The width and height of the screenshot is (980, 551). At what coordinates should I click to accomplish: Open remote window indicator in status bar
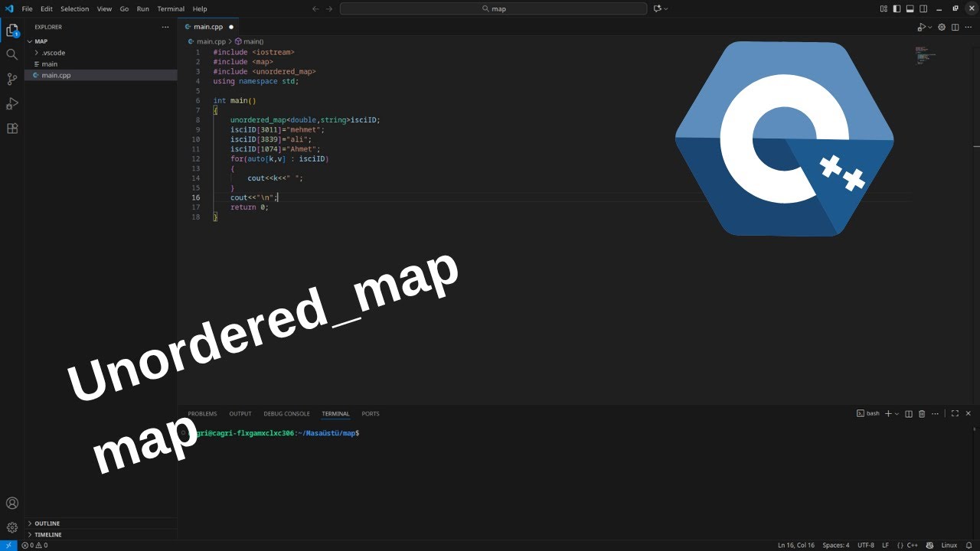pyautogui.click(x=8, y=545)
